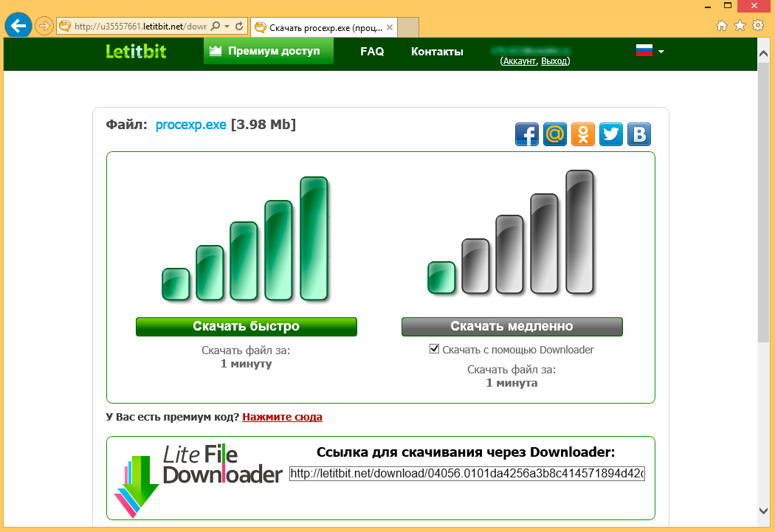The image size is (775, 532).
Task: Minimize the browser window
Action: pyautogui.click(x=709, y=7)
